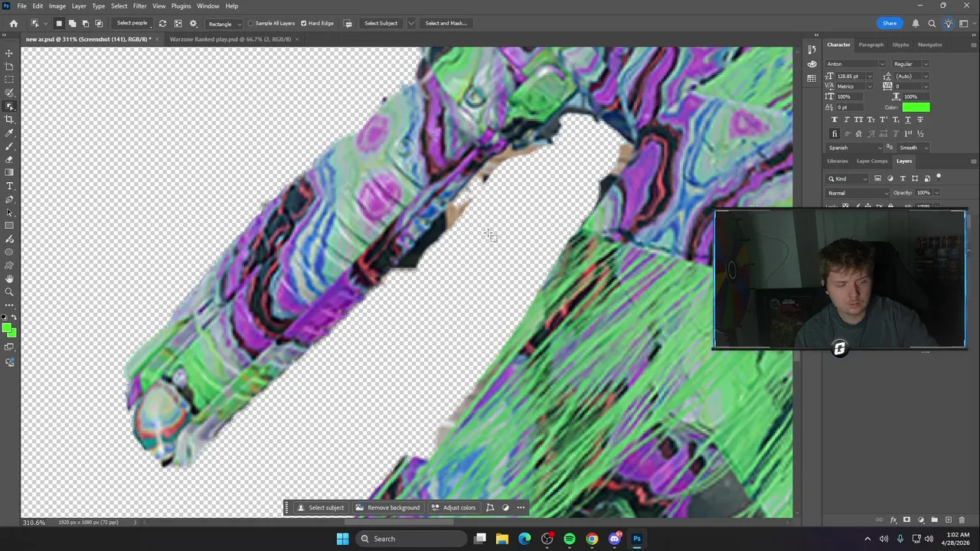
Task: Open the Normal blend mode dropdown
Action: [x=857, y=193]
